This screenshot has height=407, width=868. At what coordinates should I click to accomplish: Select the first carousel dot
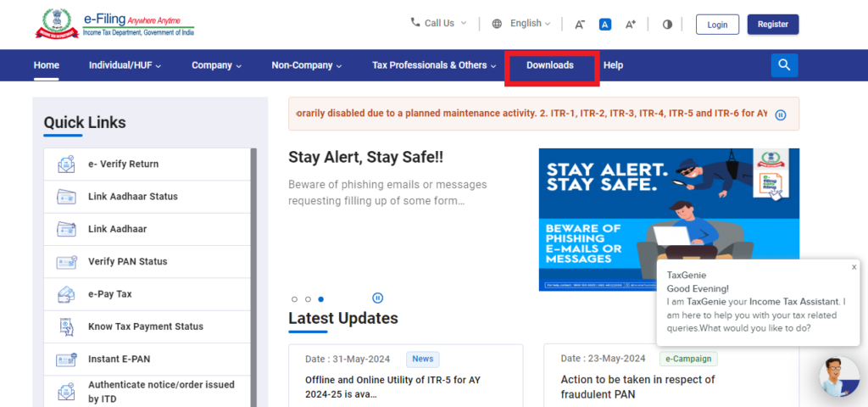(x=294, y=299)
